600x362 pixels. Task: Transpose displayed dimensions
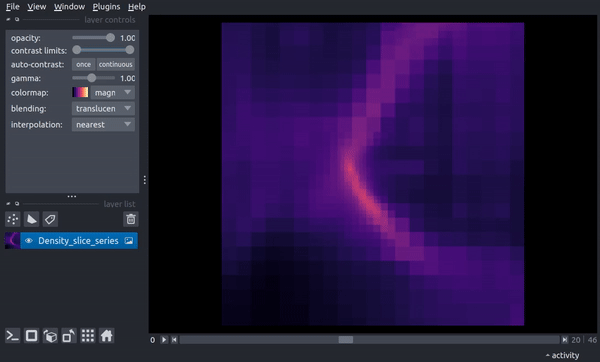tap(69, 336)
